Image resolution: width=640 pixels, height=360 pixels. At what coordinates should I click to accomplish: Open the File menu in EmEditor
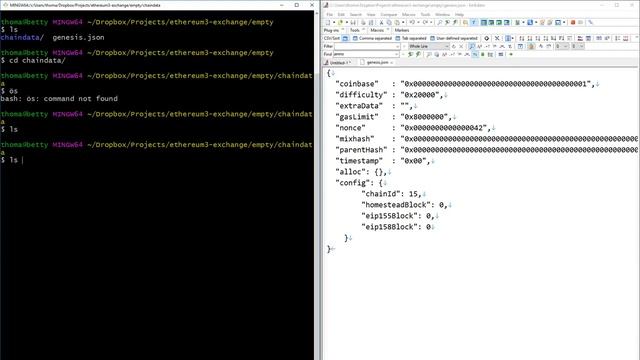(x=329, y=15)
